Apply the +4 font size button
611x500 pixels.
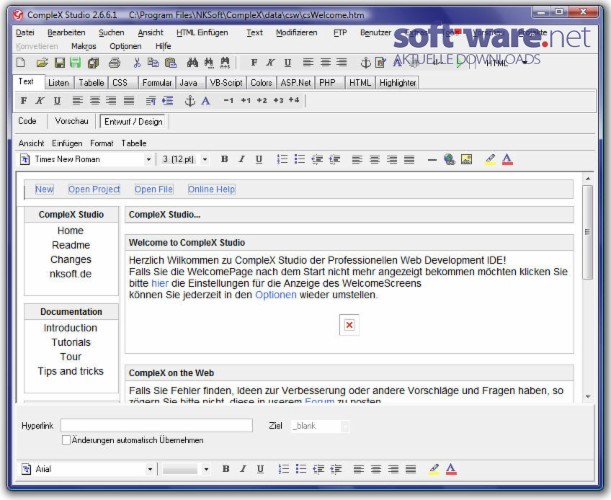point(294,100)
